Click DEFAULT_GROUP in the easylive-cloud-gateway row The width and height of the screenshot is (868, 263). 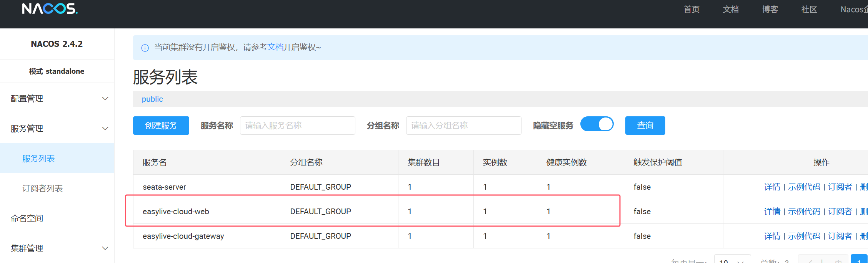320,236
